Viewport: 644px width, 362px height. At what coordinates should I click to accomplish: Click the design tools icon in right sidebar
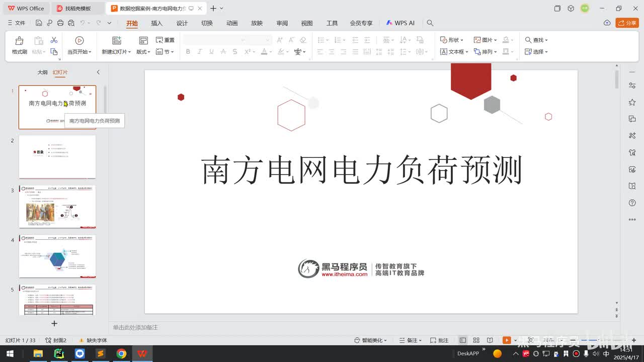tap(632, 136)
